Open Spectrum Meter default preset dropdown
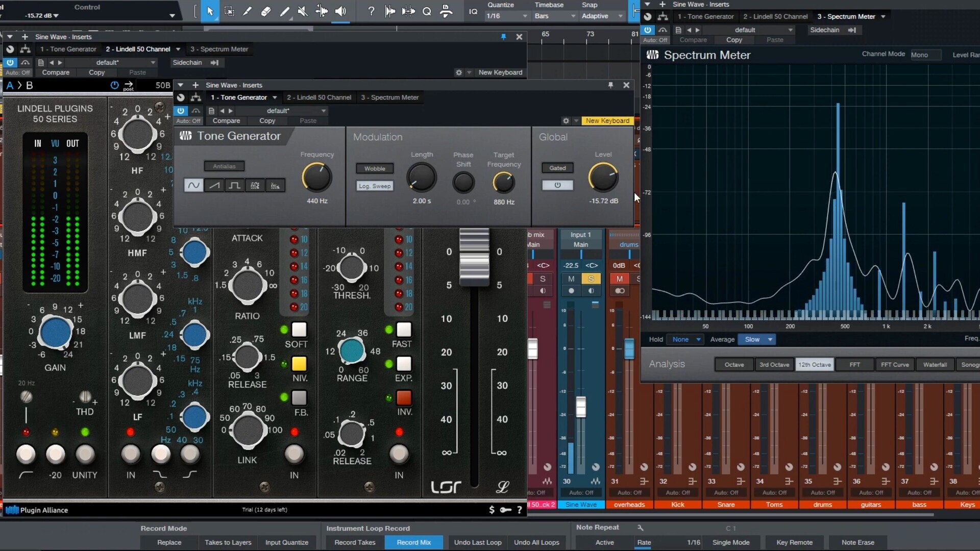The width and height of the screenshot is (980, 551). point(749,30)
